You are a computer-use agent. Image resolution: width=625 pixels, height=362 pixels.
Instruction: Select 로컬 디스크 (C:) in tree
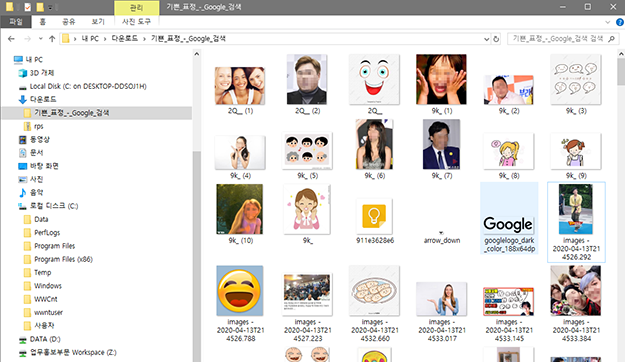point(54,206)
